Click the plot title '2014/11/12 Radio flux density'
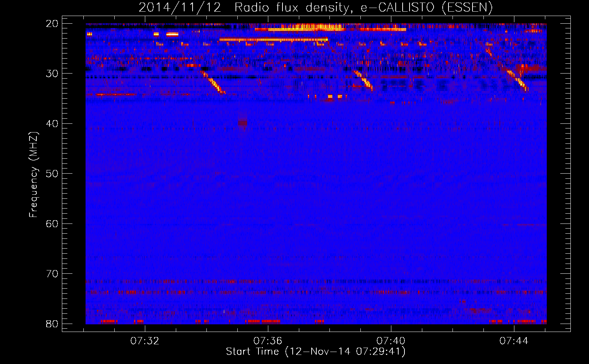This screenshot has height=364, width=589. 246,7
